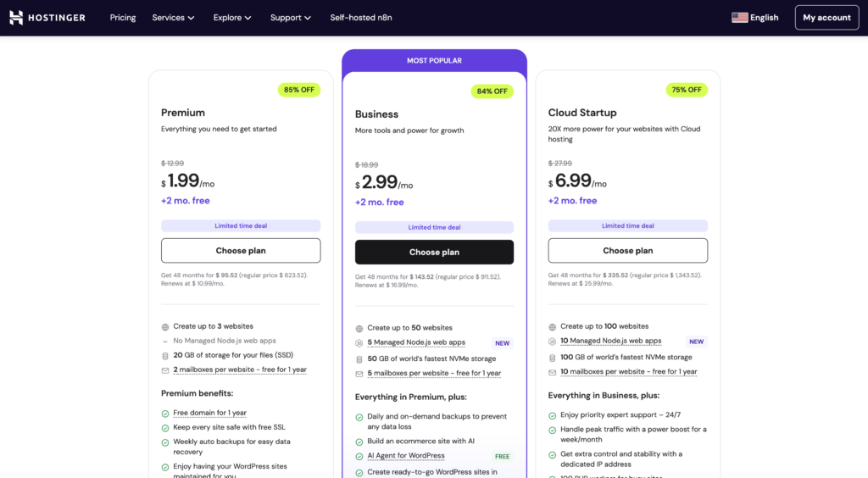Choose the Business plan
868x478 pixels.
(434, 252)
